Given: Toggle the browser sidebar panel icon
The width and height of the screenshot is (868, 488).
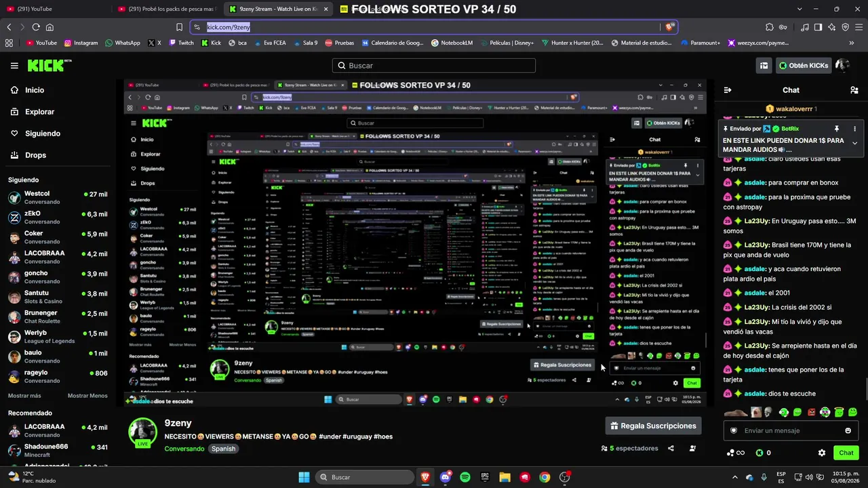Looking at the screenshot, I should [818, 27].
